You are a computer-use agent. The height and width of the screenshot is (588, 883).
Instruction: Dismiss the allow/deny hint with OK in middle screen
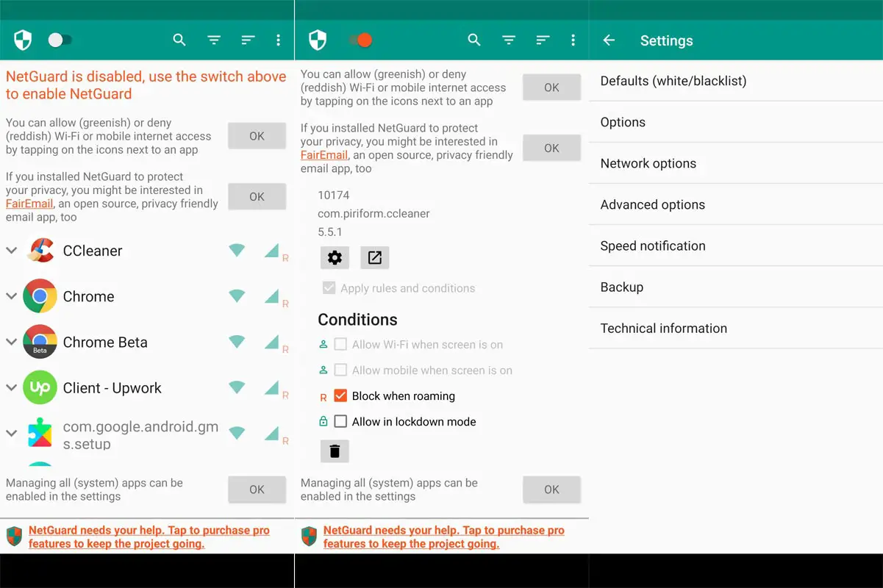coord(551,87)
